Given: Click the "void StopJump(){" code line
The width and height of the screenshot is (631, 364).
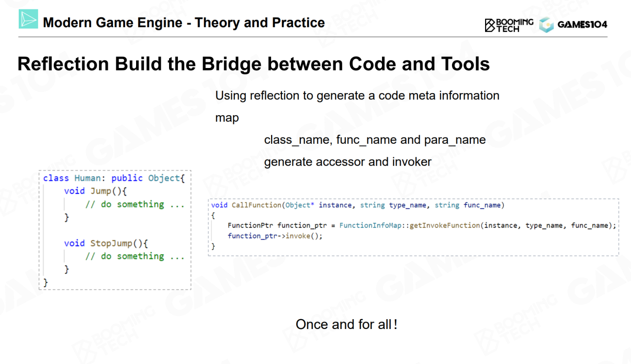Looking at the screenshot, I should click(x=106, y=243).
